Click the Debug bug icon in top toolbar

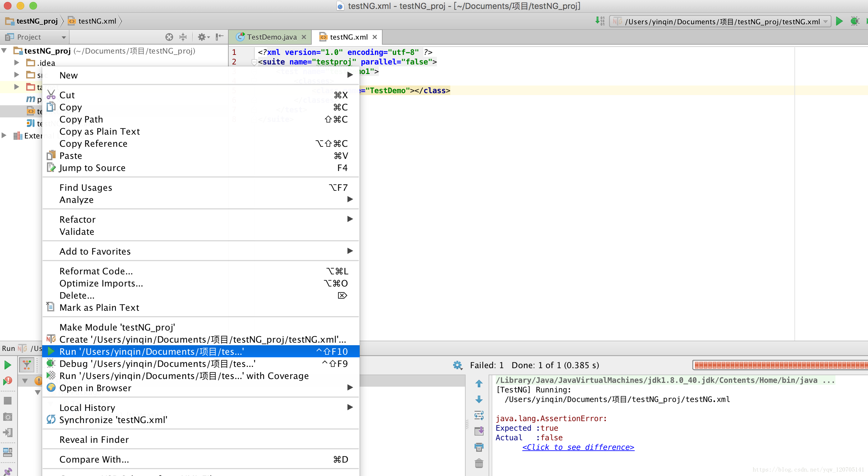(855, 21)
